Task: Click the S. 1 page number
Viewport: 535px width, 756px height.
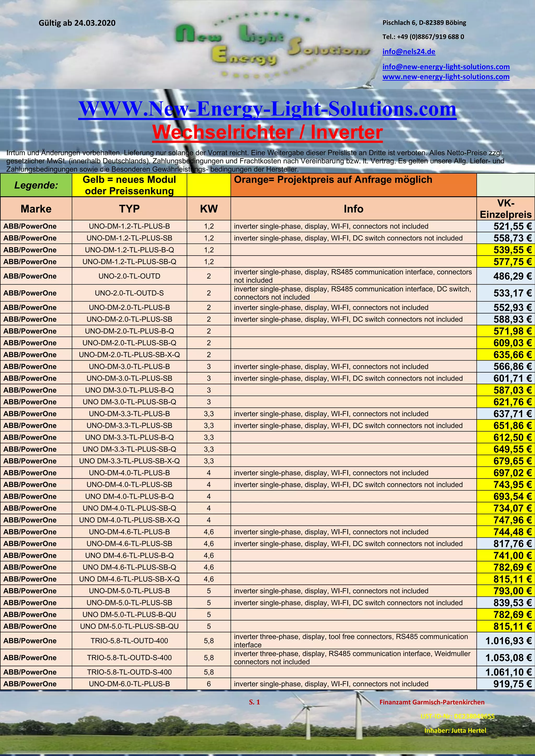Action: pos(254,702)
